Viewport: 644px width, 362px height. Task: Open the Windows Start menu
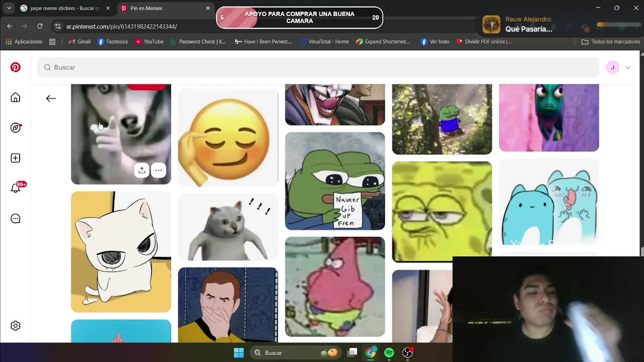point(239,353)
